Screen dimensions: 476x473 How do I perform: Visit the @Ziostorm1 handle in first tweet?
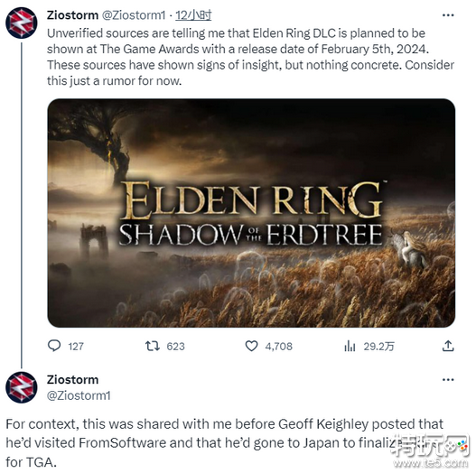pyautogui.click(x=134, y=15)
